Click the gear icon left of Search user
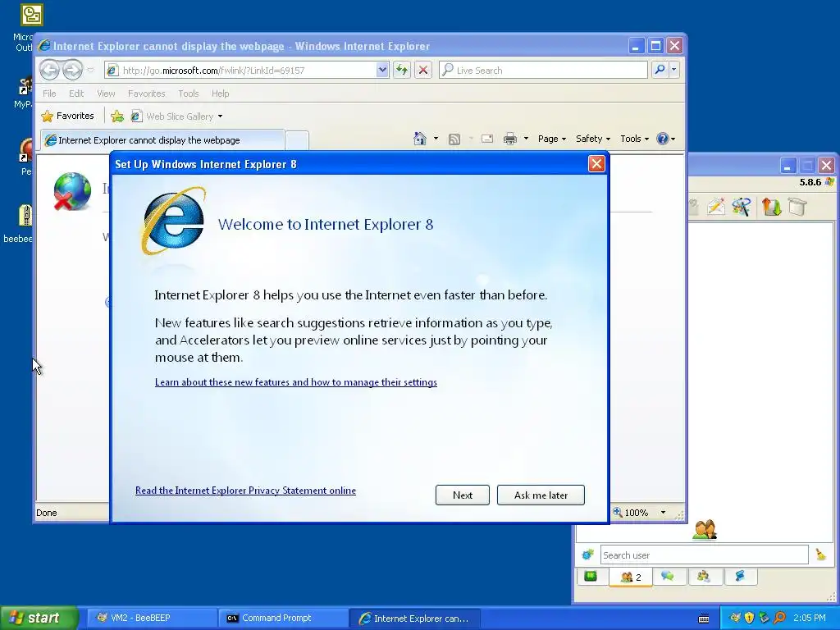Viewport: 840px width, 630px height. pos(587,555)
